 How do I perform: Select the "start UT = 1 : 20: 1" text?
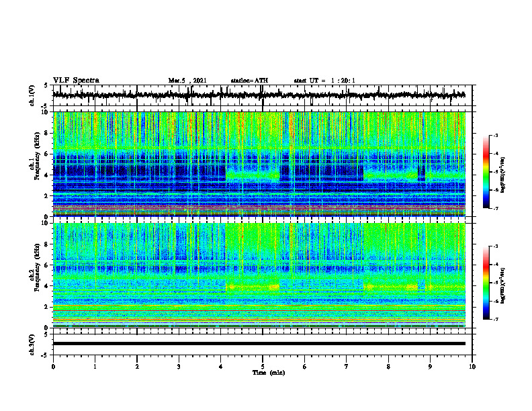click(324, 81)
